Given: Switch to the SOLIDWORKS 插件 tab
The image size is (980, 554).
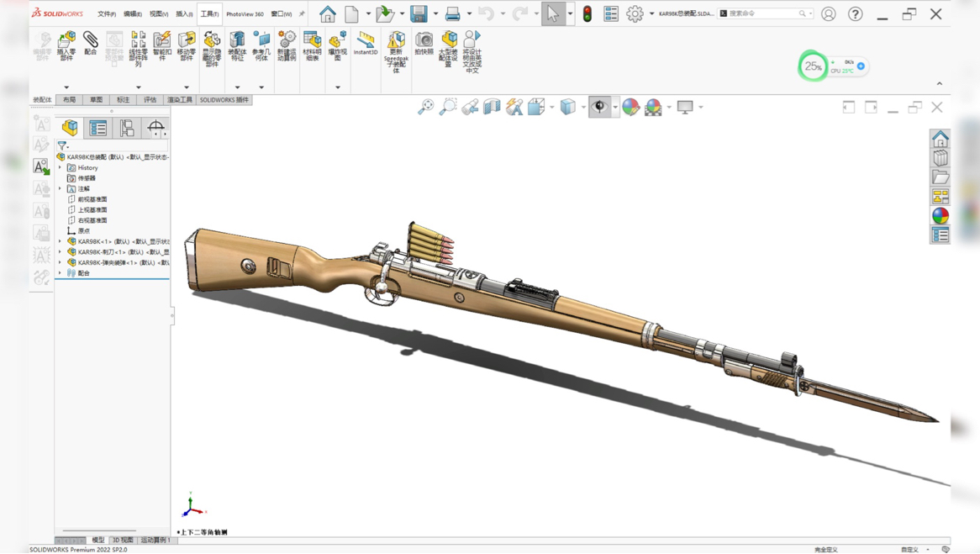Looking at the screenshot, I should tap(224, 99).
